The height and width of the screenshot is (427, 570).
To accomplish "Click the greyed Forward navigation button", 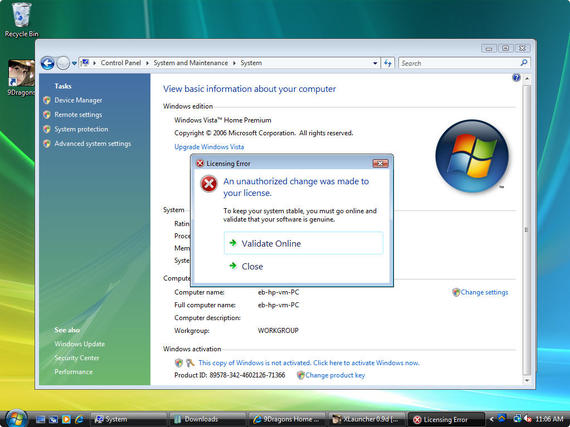I will [x=63, y=63].
